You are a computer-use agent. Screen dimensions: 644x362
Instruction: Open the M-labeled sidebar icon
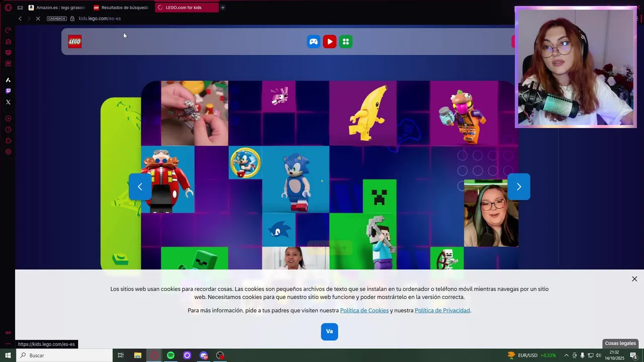tap(8, 64)
